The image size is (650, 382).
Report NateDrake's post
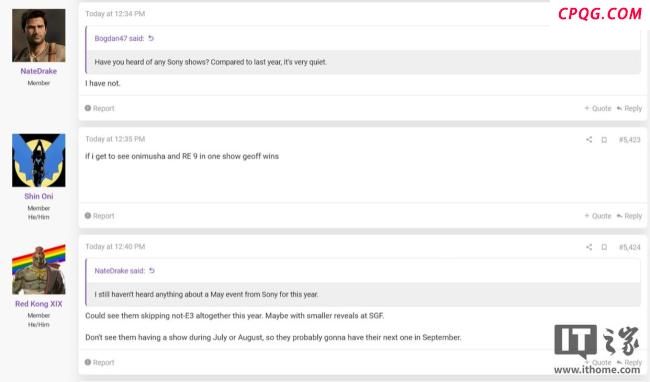[x=99, y=108]
